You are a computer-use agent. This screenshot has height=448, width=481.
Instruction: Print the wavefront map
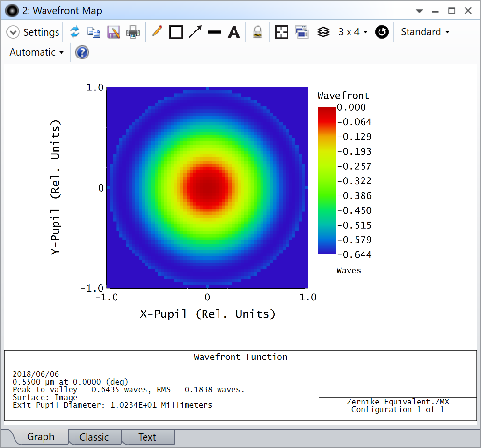click(x=132, y=31)
